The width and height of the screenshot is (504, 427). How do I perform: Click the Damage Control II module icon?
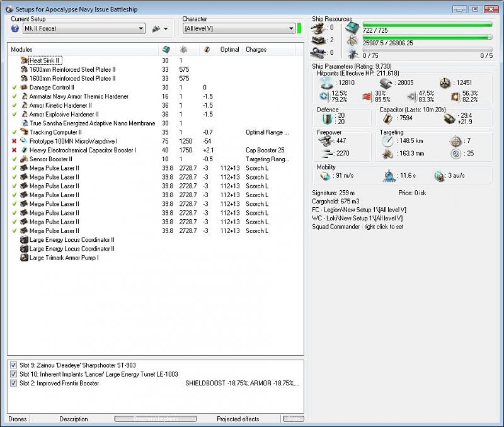(x=24, y=88)
